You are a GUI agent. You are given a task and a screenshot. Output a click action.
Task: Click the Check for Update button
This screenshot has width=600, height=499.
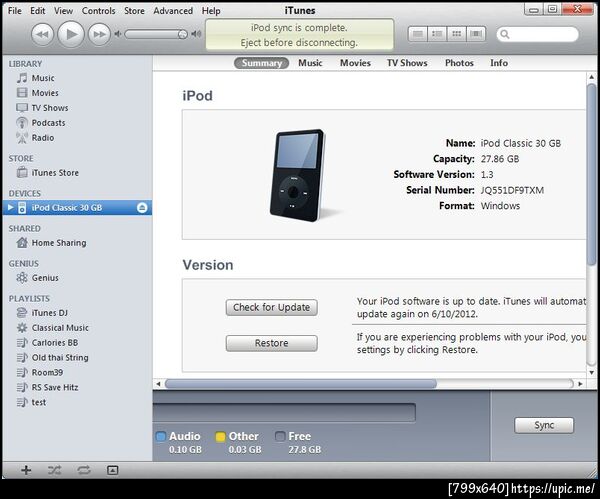tap(271, 308)
